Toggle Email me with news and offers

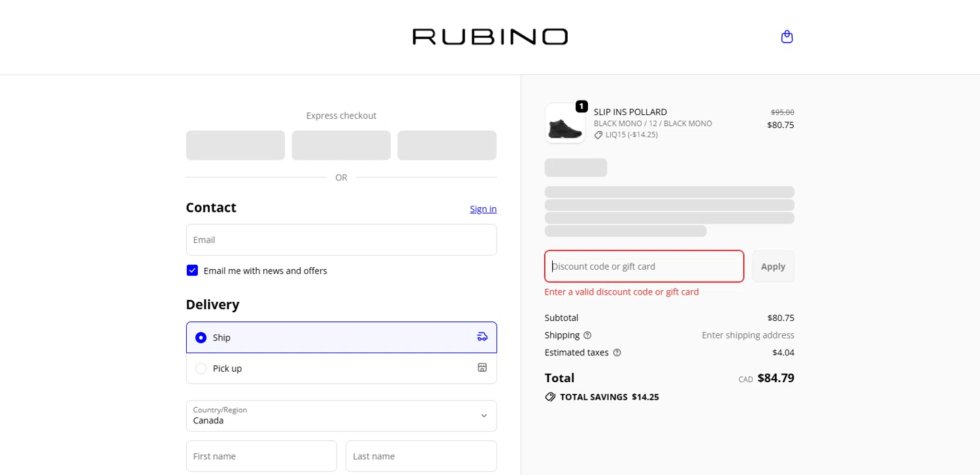192,270
